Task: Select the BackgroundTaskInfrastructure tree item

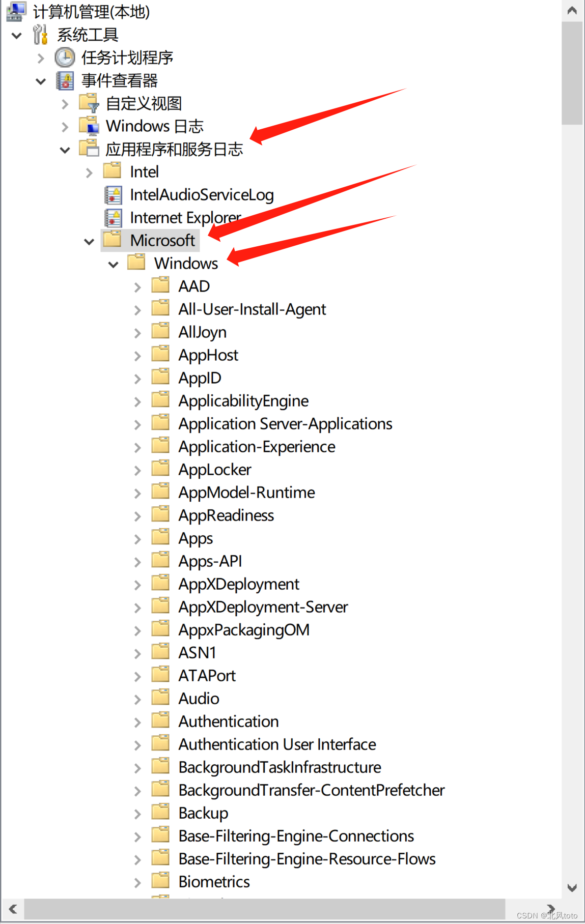Action: [280, 767]
